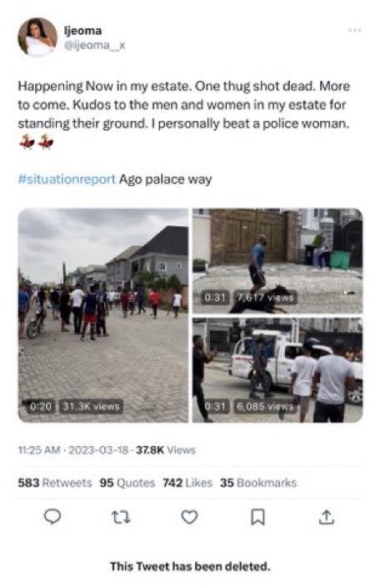Play the street crowd video thumbnail
The height and width of the screenshot is (588, 380).
[103, 315]
